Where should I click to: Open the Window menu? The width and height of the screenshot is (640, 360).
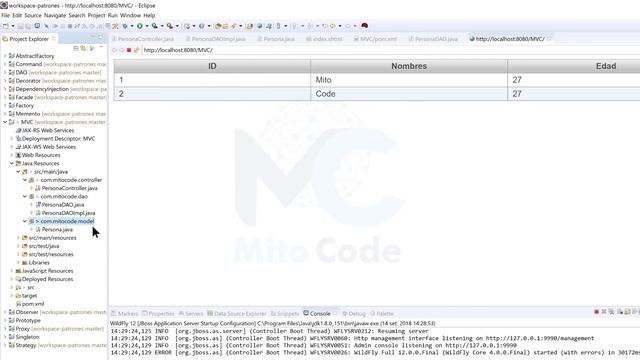[130, 15]
